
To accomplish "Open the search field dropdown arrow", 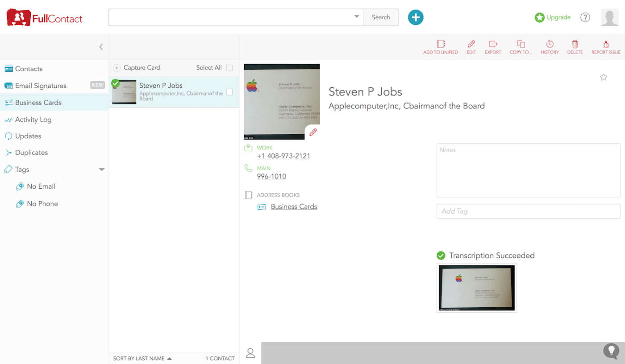I will [x=357, y=17].
